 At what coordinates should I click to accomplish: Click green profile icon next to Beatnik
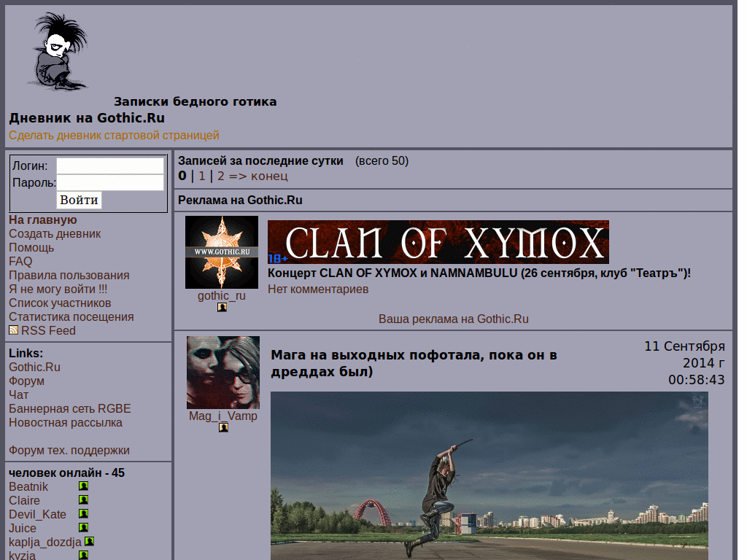[x=83, y=486]
